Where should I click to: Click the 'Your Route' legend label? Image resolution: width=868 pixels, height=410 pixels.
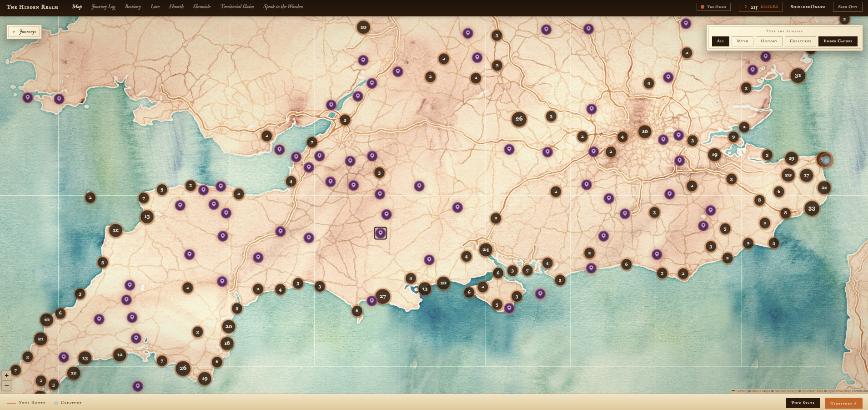32,403
